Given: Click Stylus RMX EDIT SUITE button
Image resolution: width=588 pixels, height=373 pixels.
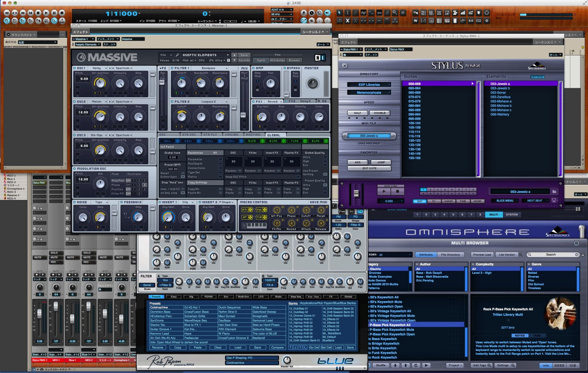Looking at the screenshot, I should [x=369, y=168].
